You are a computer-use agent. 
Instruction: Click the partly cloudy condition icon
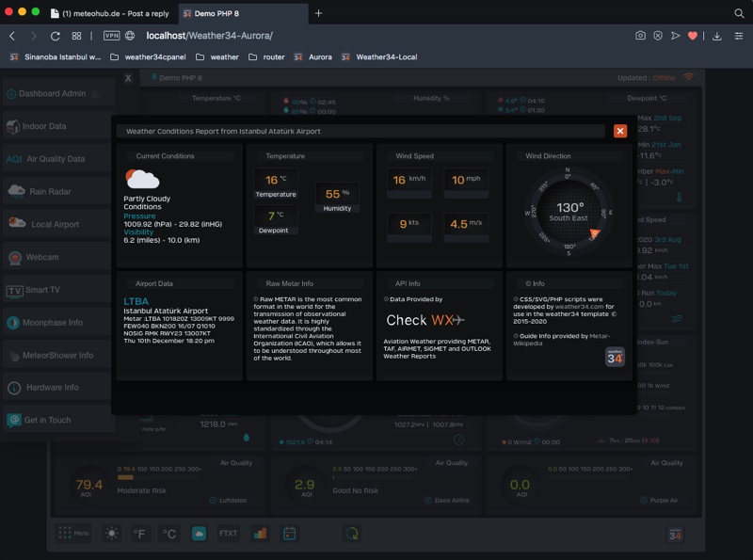142,179
